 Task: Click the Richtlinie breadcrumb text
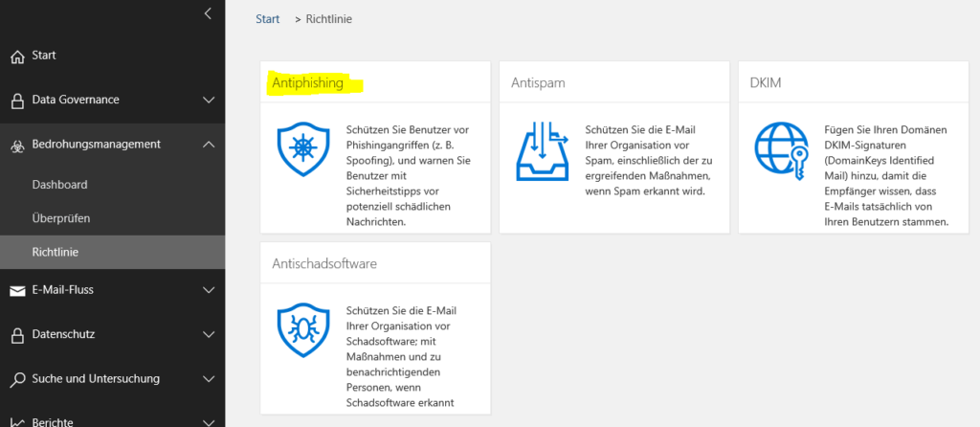coord(329,19)
